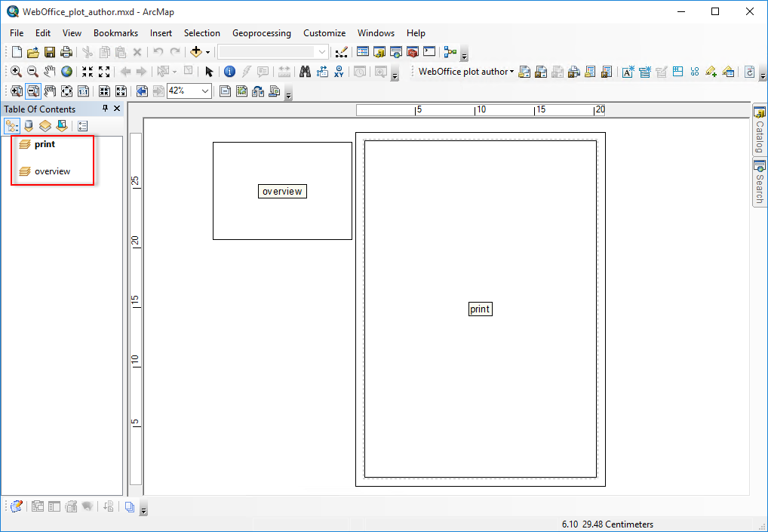
Task: Open the Bookmarks menu
Action: coord(115,33)
